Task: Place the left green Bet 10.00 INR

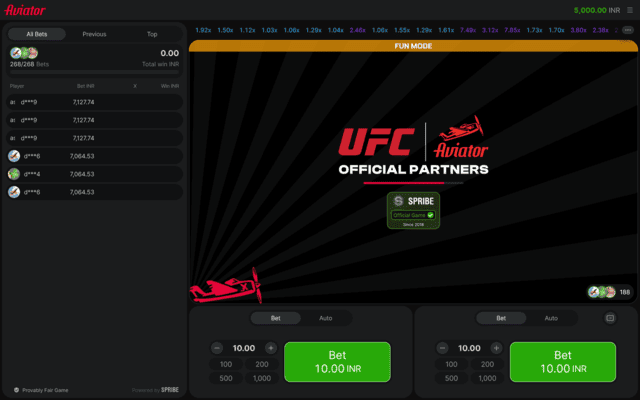Action: click(338, 362)
